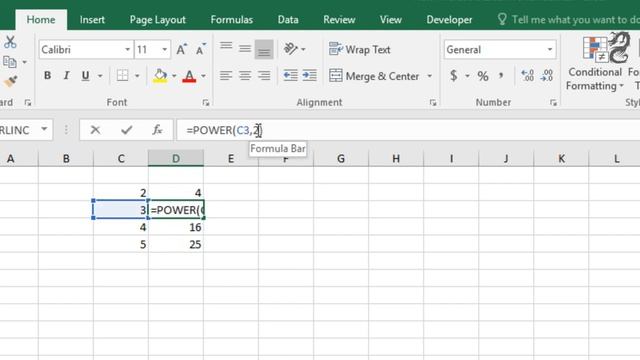The image size is (640, 360).
Task: Open Number dialog launcher
Action: pos(553,103)
